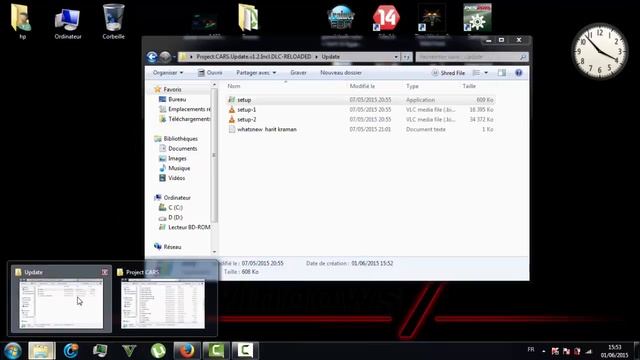This screenshot has height=360, width=640.
Task: Open Firefox from the taskbar
Action: [x=187, y=351]
